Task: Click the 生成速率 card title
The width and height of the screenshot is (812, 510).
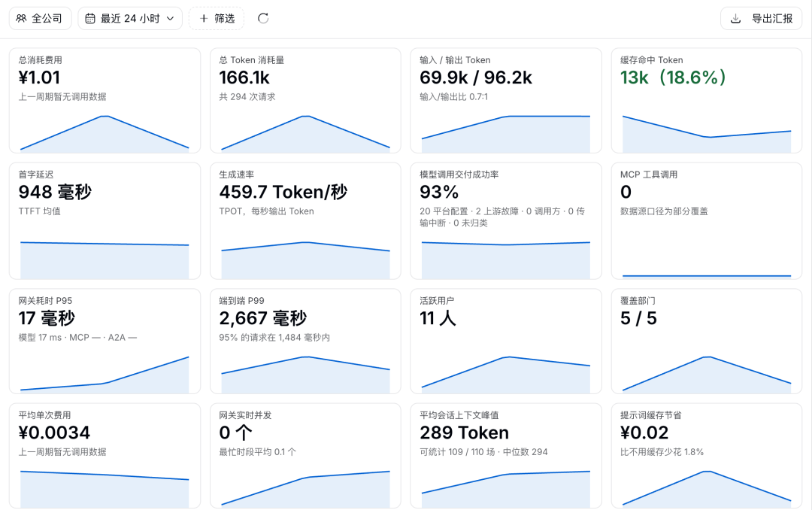Action: click(x=237, y=175)
